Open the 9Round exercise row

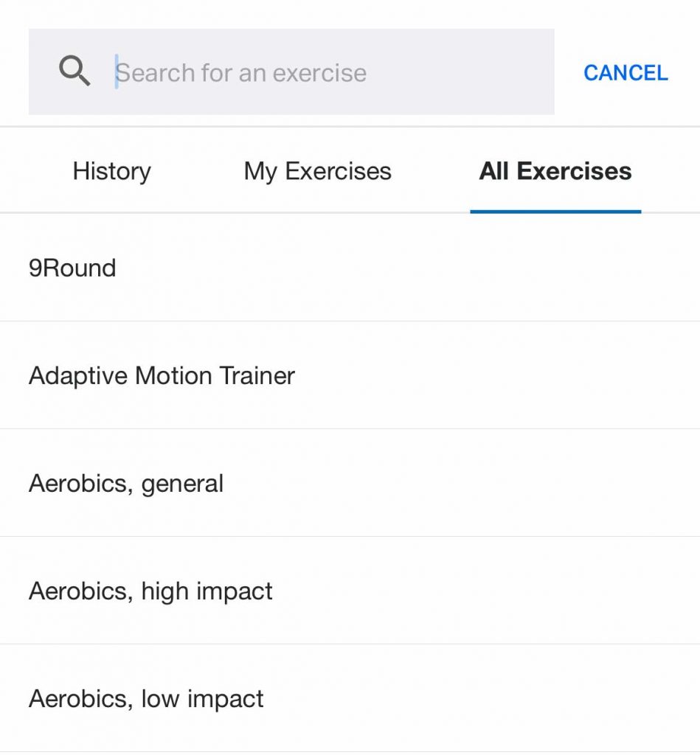coord(350,268)
